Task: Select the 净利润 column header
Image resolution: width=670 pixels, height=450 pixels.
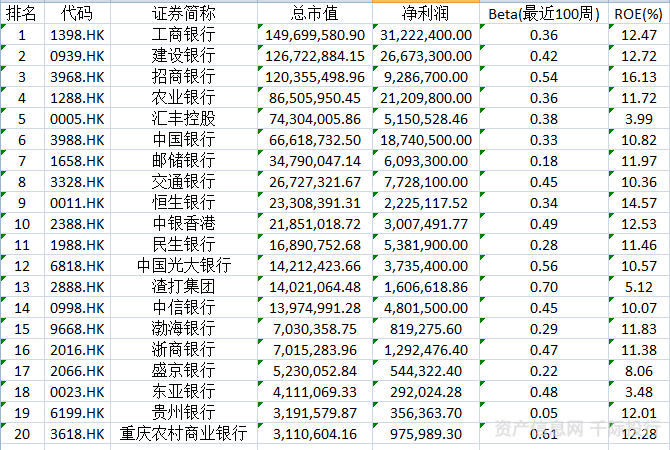Action: [x=426, y=13]
